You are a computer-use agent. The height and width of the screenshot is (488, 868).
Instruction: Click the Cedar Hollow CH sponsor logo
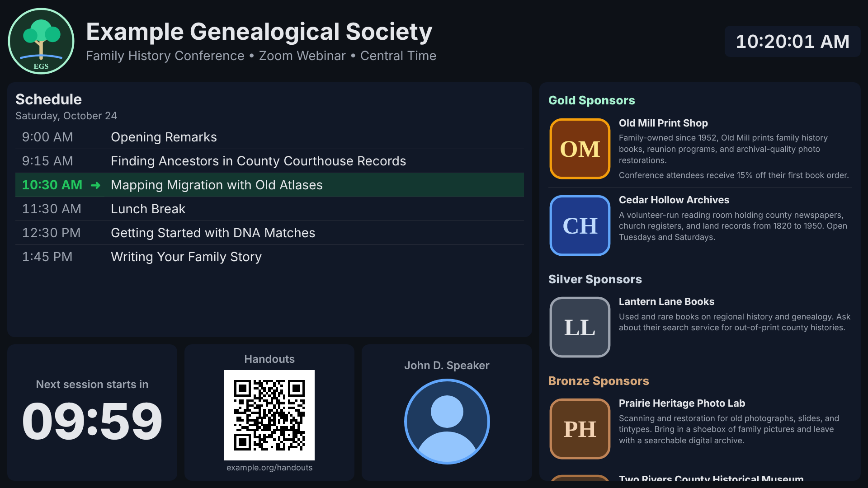580,225
